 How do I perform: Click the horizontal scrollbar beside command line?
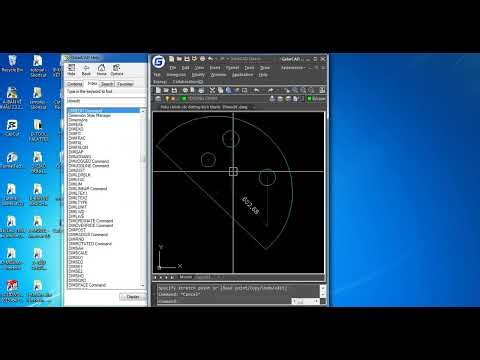305,301
